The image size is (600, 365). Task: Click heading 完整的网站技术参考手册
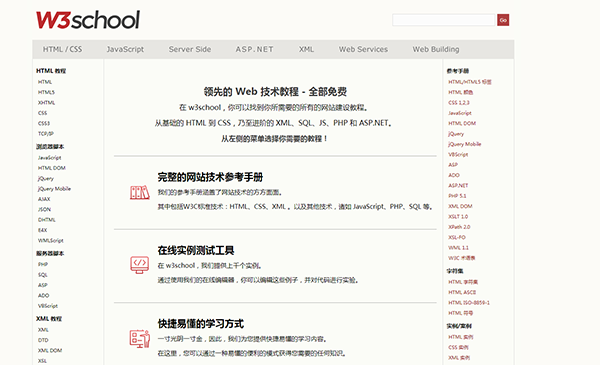210,177
